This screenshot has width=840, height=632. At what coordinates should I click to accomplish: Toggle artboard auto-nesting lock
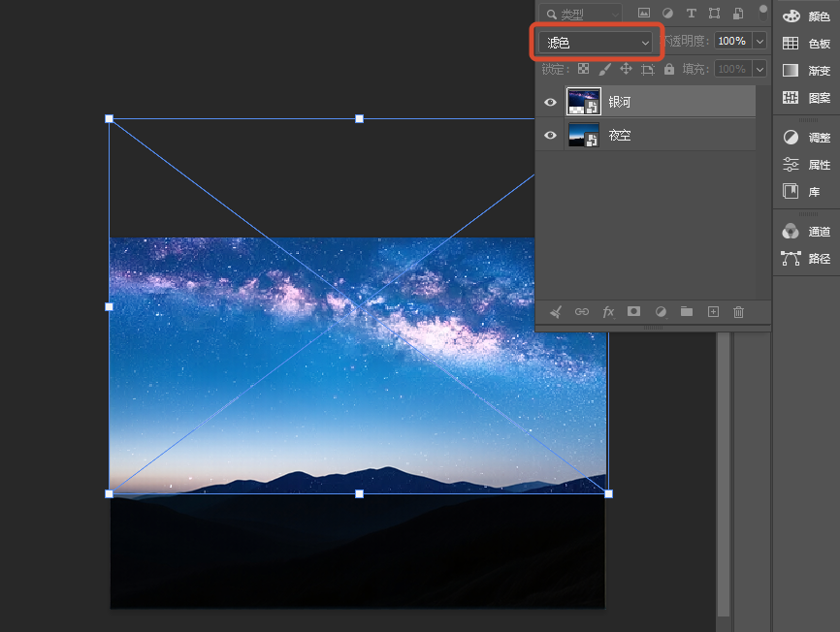[648, 69]
